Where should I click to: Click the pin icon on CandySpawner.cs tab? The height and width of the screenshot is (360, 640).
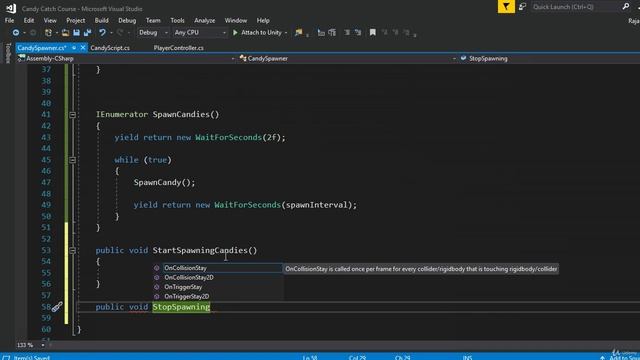pyautogui.click(x=74, y=48)
